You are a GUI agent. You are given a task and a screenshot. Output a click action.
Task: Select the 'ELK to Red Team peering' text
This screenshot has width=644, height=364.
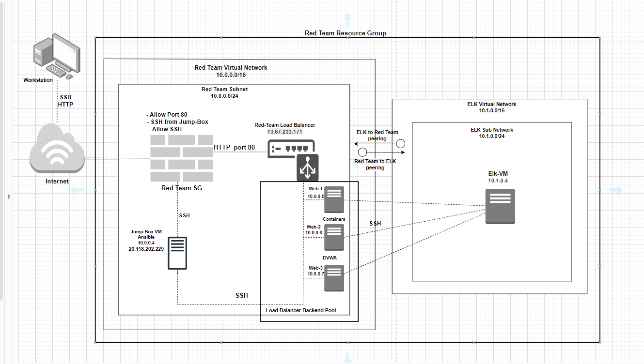click(x=377, y=135)
